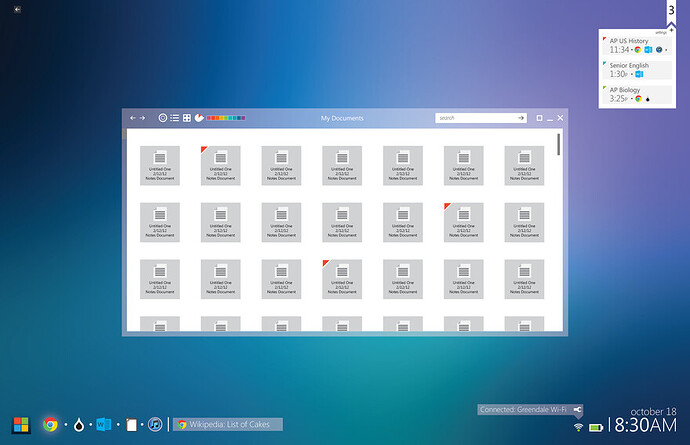Launch Word from the taskbar

pyautogui.click(x=103, y=424)
